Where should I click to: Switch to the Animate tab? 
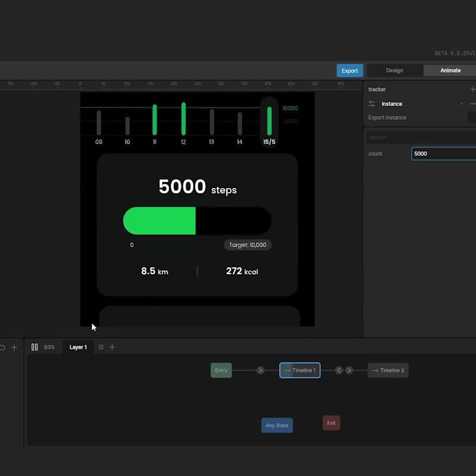450,70
